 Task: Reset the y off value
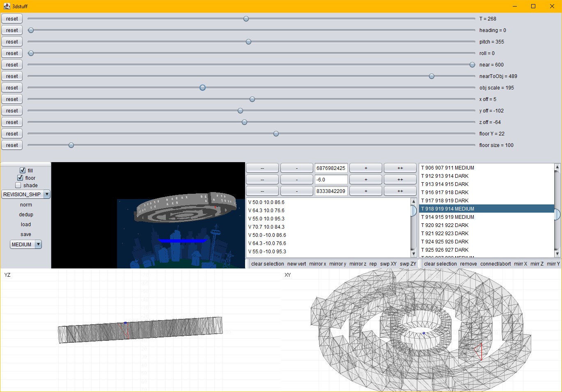pyautogui.click(x=12, y=111)
